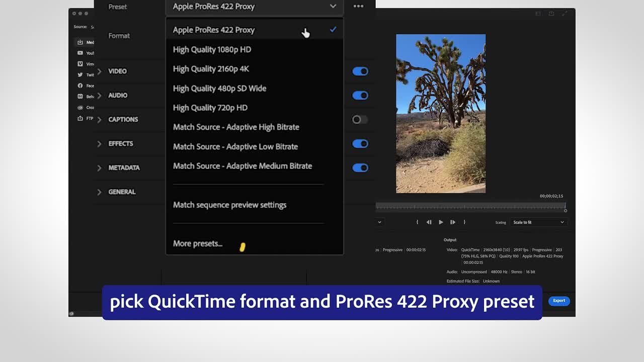This screenshot has width=644, height=362.
Task: Click the Twitter bird icon
Action: point(80,75)
